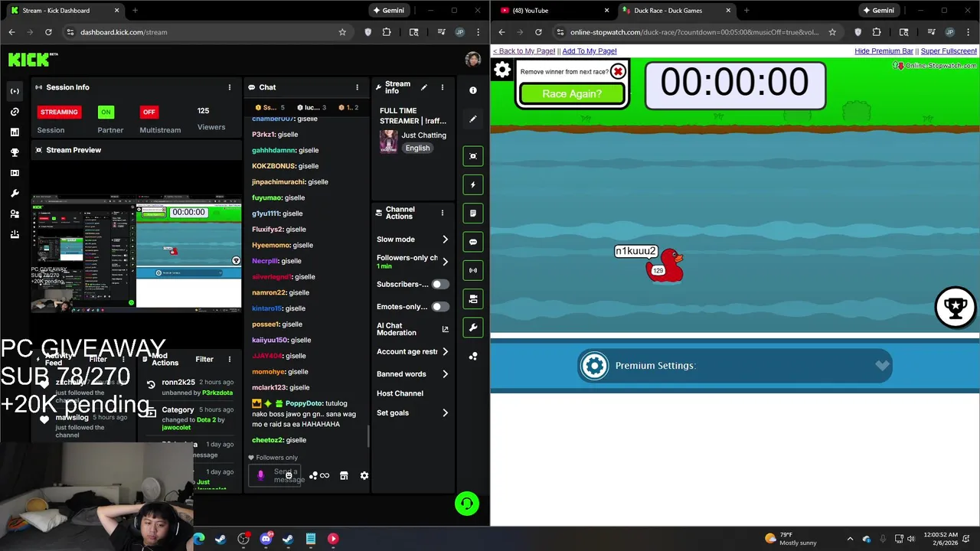Click the microphone icon in chat input
This screenshot has width=980, height=551.
(x=260, y=475)
